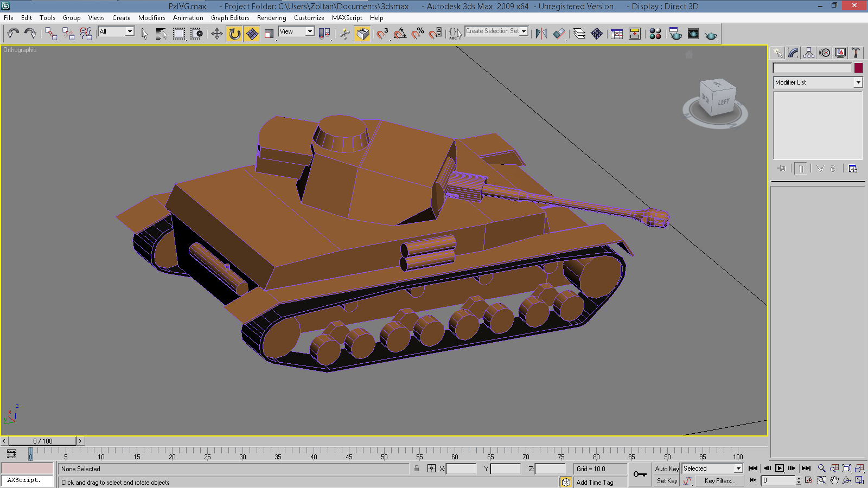Open Rendered Frame Window icon

coord(693,34)
